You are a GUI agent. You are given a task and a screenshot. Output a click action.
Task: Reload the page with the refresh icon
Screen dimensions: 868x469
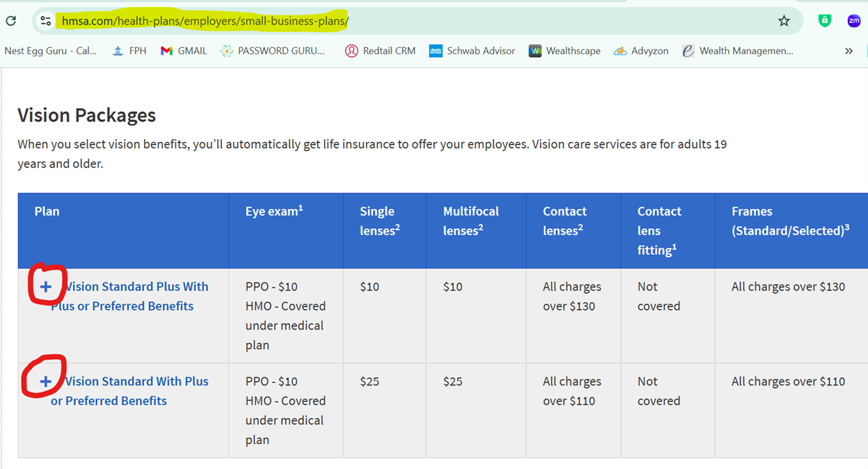pos(11,21)
